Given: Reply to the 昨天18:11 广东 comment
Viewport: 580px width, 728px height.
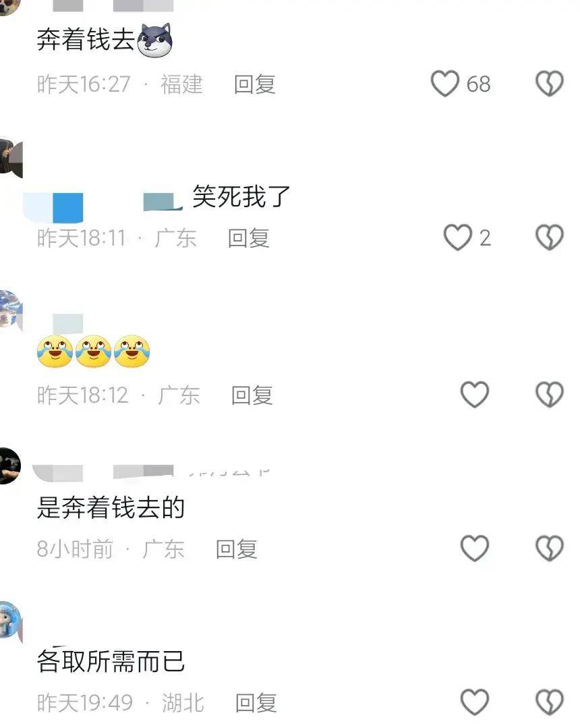Looking at the screenshot, I should [249, 238].
